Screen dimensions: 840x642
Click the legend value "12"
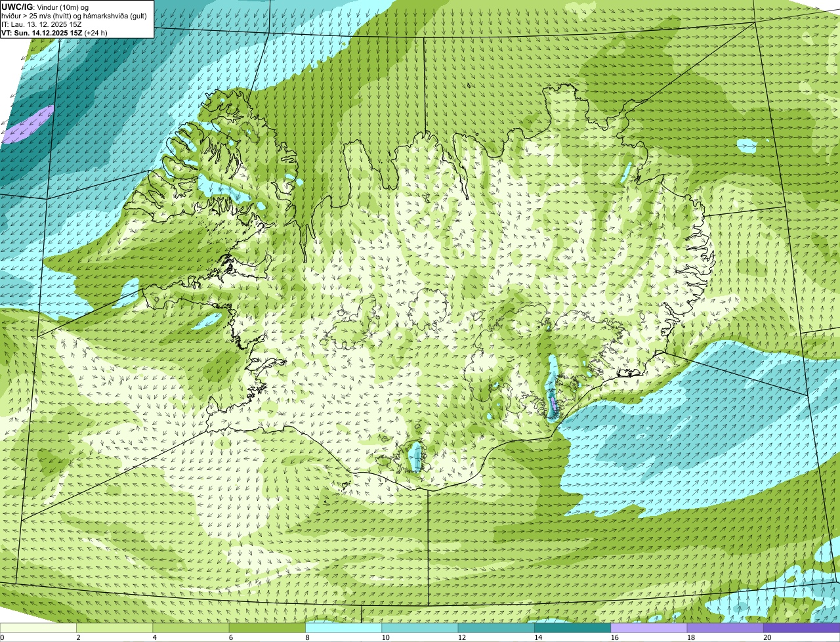click(462, 637)
